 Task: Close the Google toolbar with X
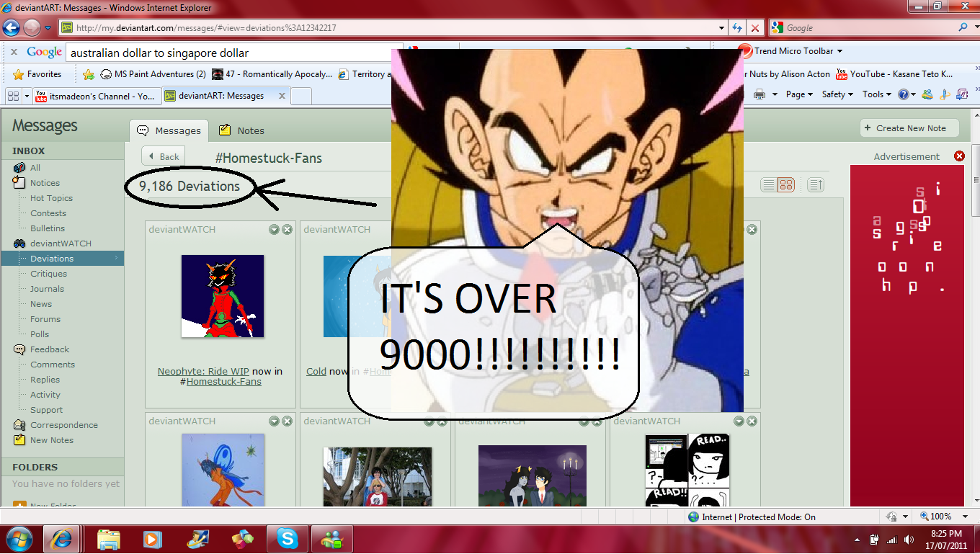click(x=14, y=53)
